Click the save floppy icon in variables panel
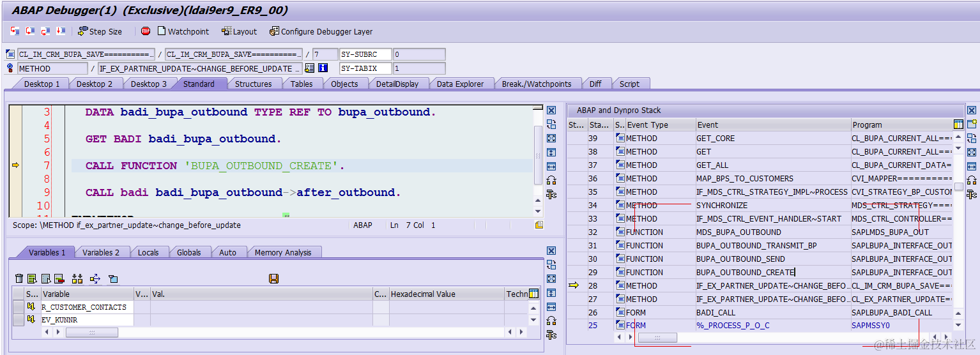The height and width of the screenshot is (355, 980). click(273, 278)
